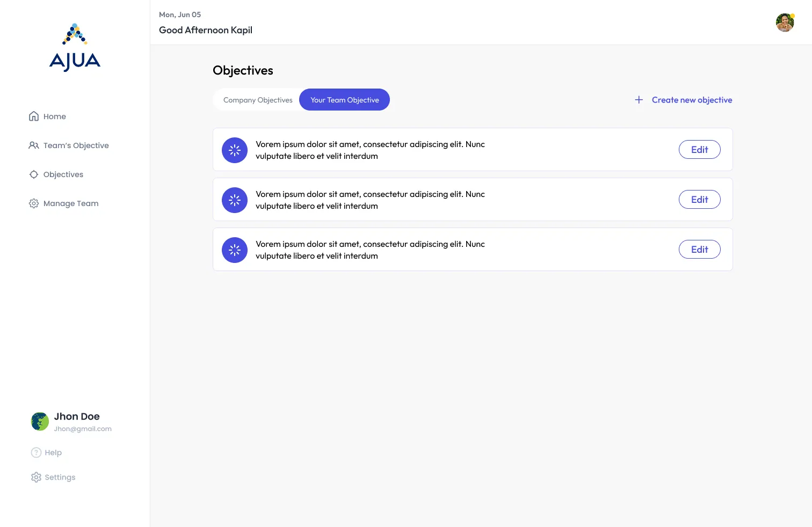Select Manage Team from the sidebar menu

pos(71,203)
